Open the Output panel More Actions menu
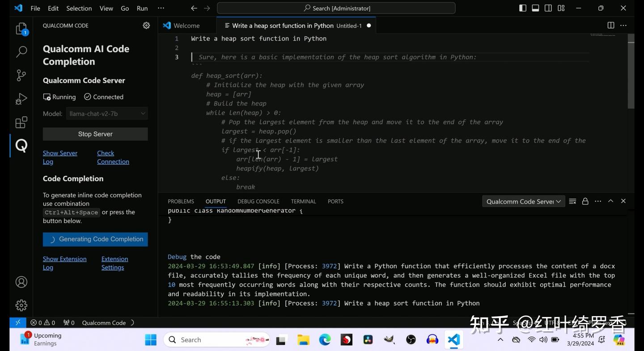Screen dimensions: 644x351 click(x=598, y=201)
